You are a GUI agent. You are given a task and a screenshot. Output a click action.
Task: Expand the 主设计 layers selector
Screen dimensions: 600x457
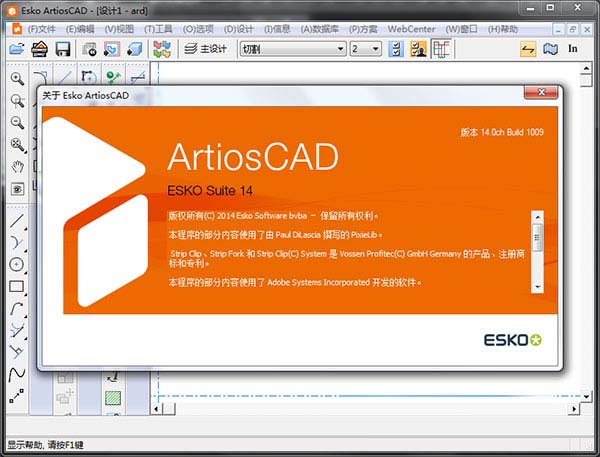(207, 49)
